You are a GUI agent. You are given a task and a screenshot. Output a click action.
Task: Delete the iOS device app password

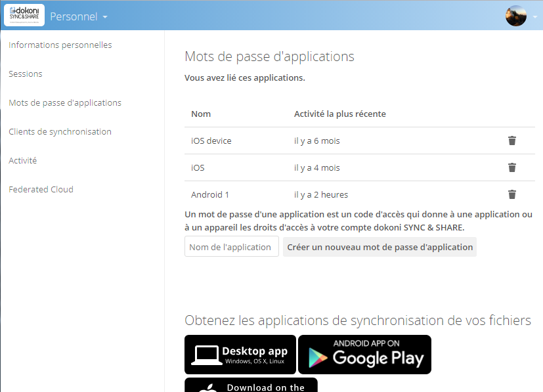(512, 141)
